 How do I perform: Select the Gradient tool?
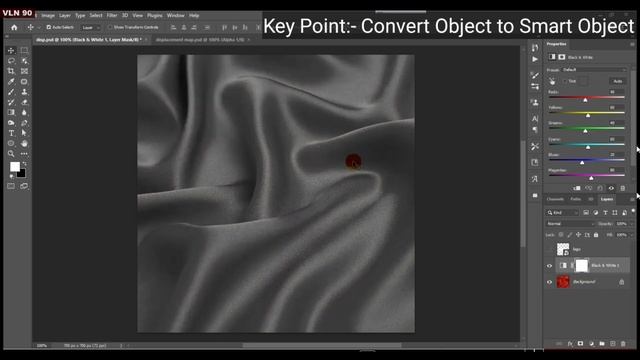pyautogui.click(x=11, y=112)
